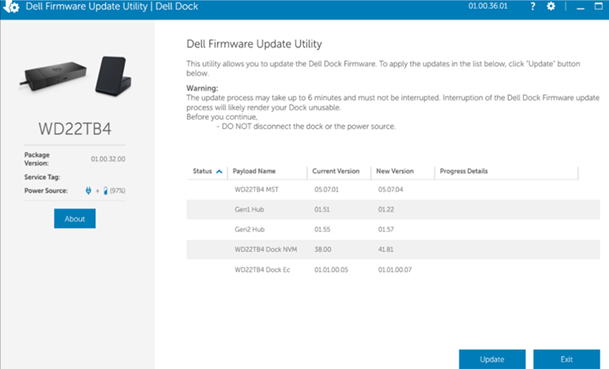609x369 pixels.
Task: Click the current version 01.55 cell
Action: click(322, 230)
